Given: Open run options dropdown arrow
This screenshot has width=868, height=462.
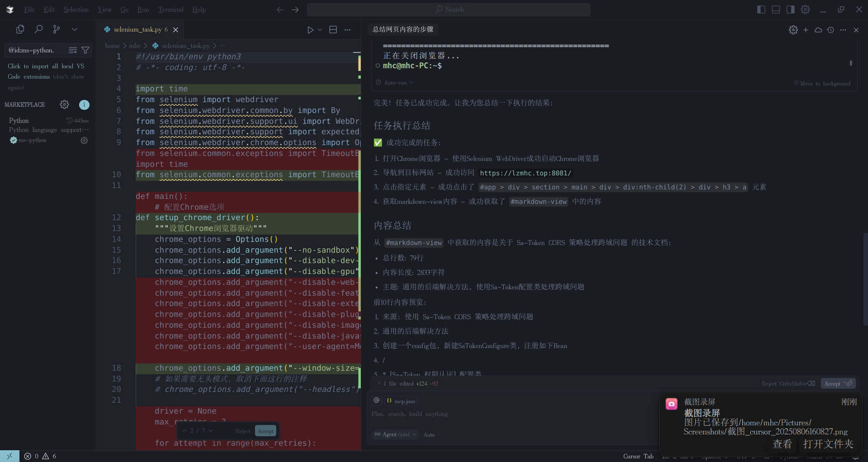Looking at the screenshot, I should tap(320, 30).
